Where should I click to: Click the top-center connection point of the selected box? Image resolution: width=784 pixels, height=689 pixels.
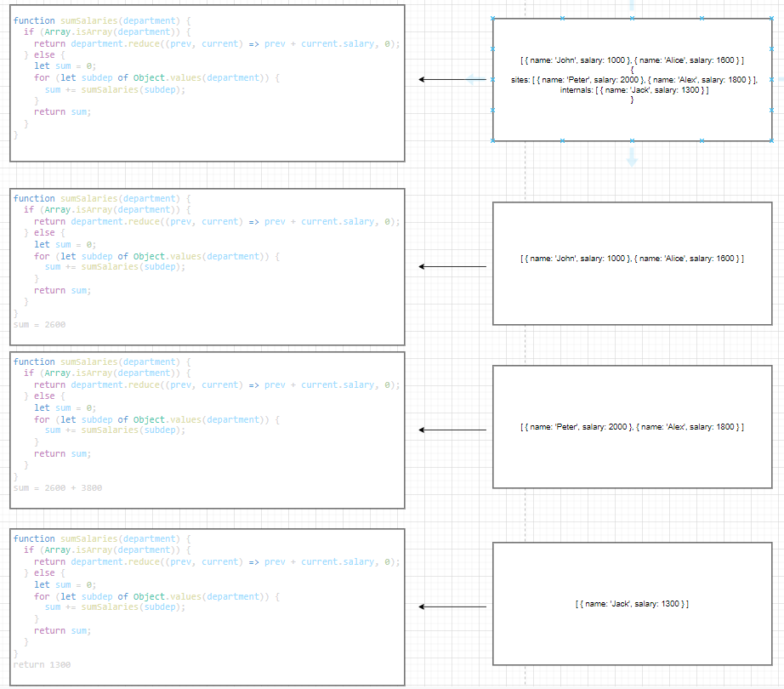[632, 19]
